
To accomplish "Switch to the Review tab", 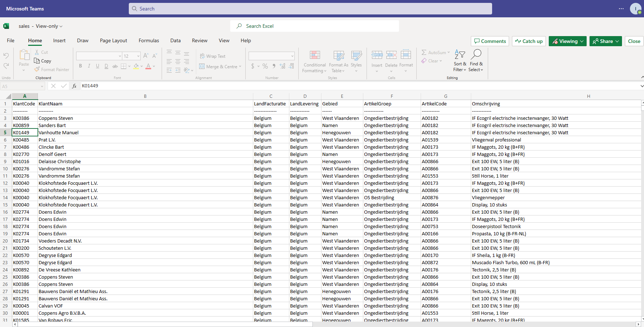I will (200, 40).
